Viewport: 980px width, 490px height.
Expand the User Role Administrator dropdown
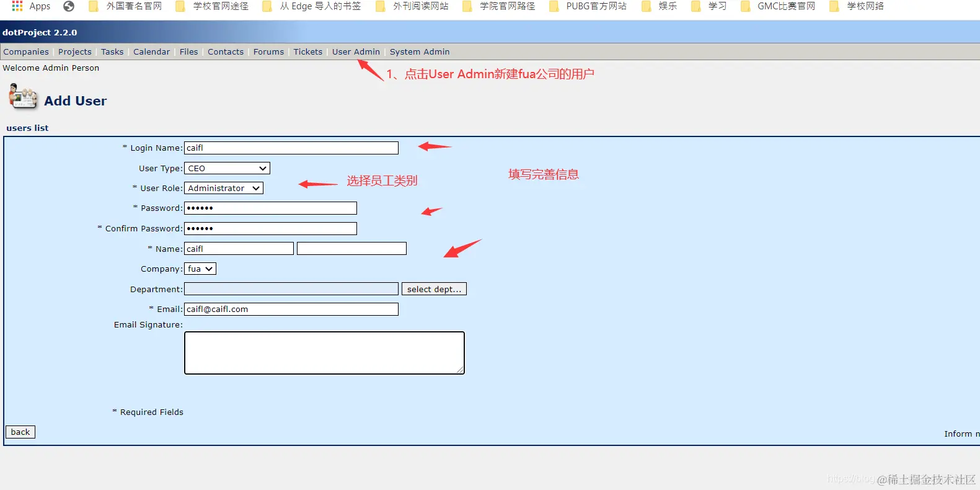point(224,188)
